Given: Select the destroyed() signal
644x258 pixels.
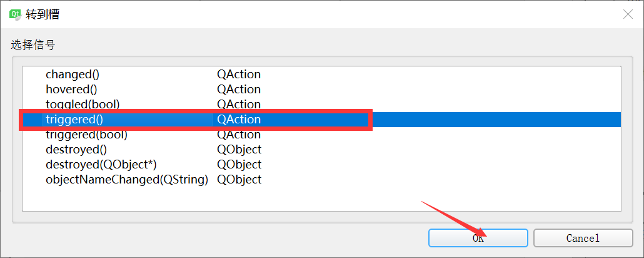Looking at the screenshot, I should point(76,149).
